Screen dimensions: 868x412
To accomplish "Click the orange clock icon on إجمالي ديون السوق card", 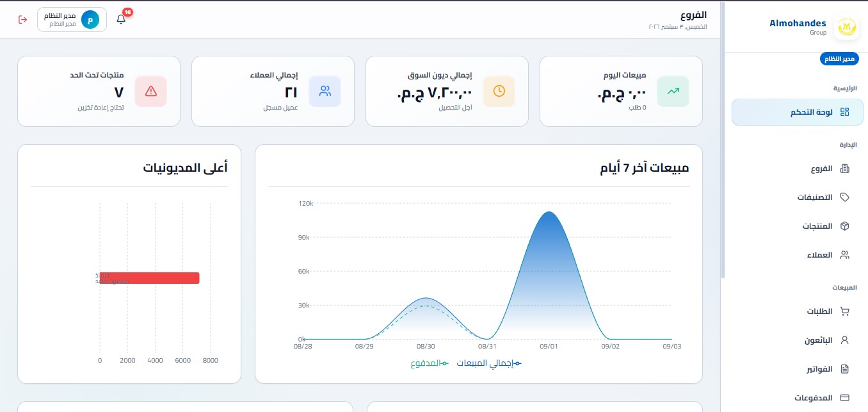I will click(x=499, y=91).
